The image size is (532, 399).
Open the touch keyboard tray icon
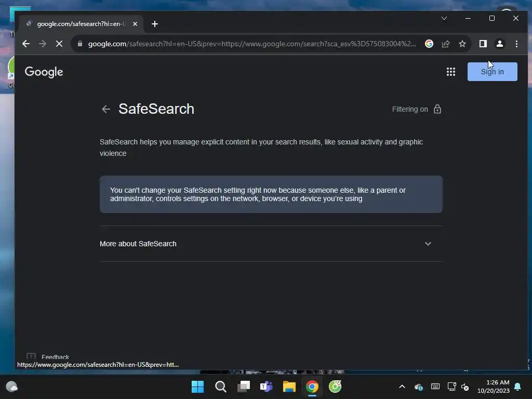[x=435, y=387]
